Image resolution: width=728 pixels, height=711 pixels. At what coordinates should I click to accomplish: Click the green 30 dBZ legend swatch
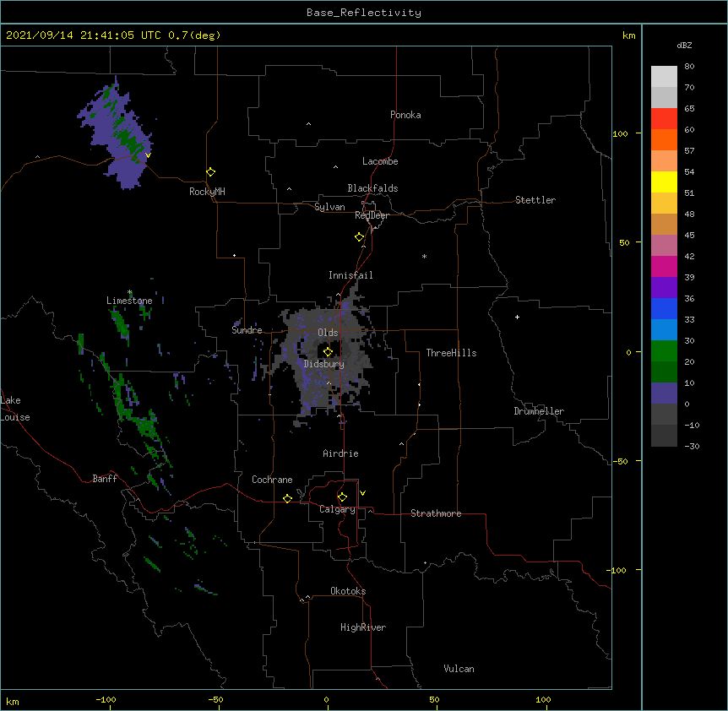tap(664, 351)
